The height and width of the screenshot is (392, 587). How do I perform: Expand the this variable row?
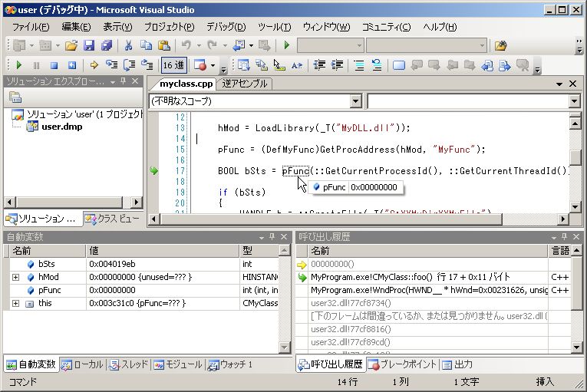point(15,303)
